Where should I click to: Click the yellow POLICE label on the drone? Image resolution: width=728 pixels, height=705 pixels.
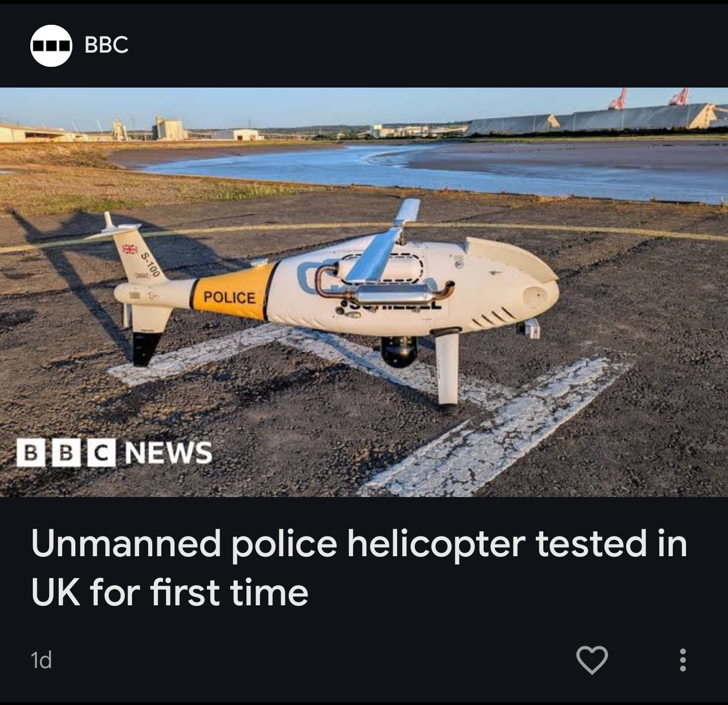(x=230, y=297)
